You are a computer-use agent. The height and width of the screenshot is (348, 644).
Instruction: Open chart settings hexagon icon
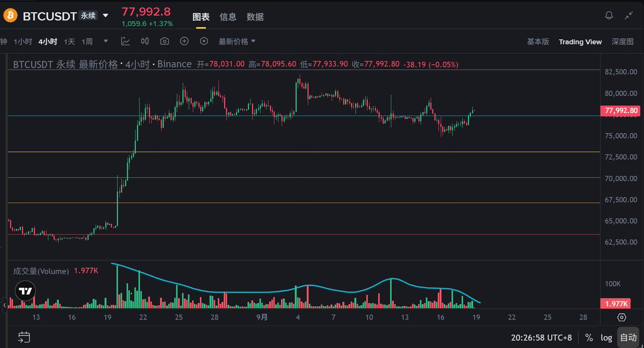204,41
